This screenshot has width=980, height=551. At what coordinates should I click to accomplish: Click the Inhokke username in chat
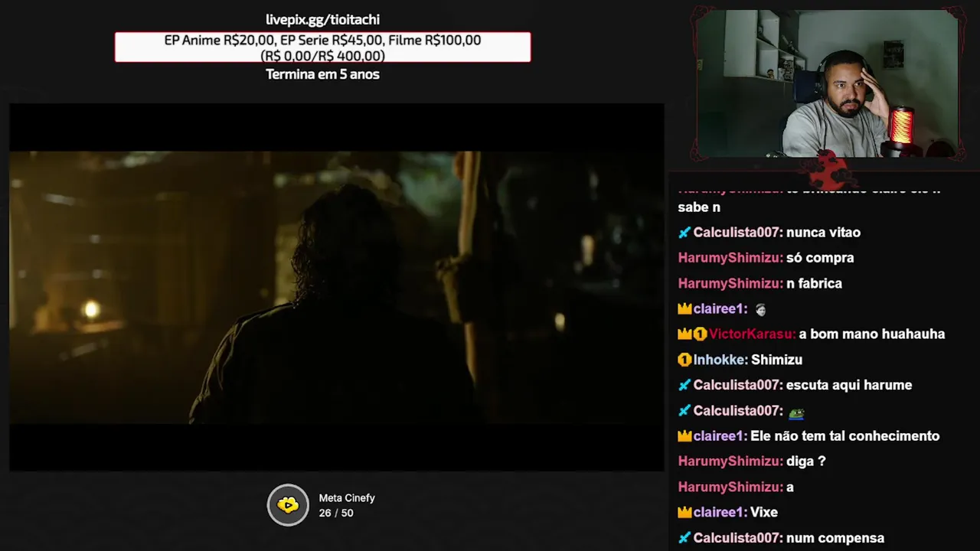click(720, 360)
